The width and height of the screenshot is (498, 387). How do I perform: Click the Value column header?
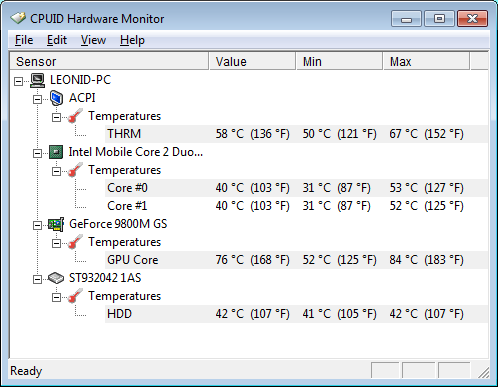[252, 61]
